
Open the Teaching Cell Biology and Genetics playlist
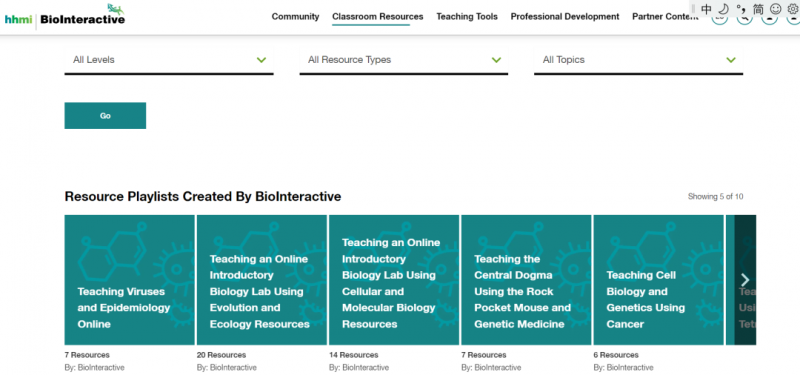pos(658,280)
